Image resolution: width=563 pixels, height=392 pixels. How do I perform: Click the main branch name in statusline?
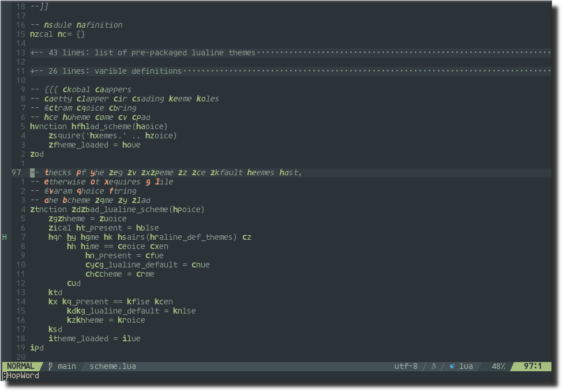tap(66, 366)
